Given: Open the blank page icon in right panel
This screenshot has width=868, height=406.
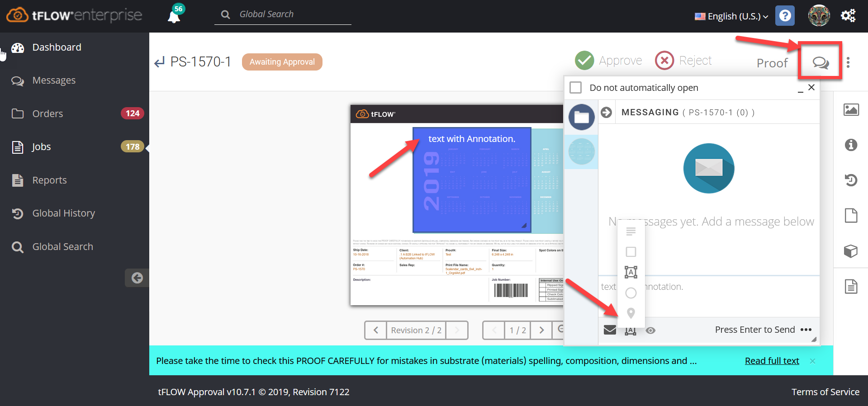Looking at the screenshot, I should tap(851, 215).
